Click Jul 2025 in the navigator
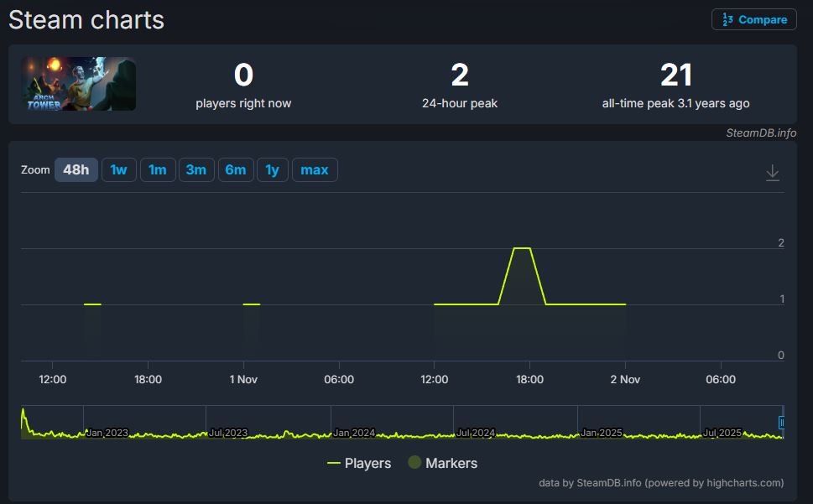Image resolution: width=813 pixels, height=504 pixels. 722,433
